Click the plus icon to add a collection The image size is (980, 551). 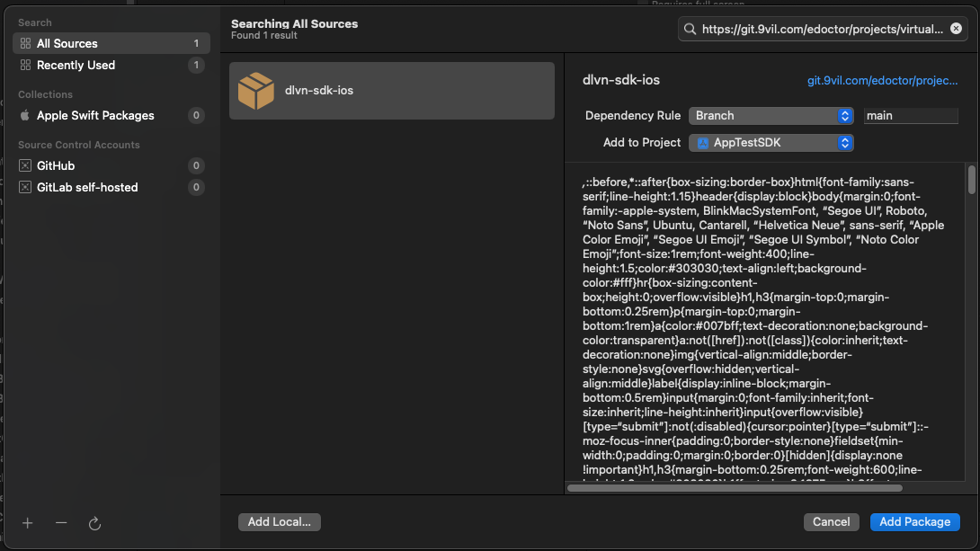click(x=27, y=523)
